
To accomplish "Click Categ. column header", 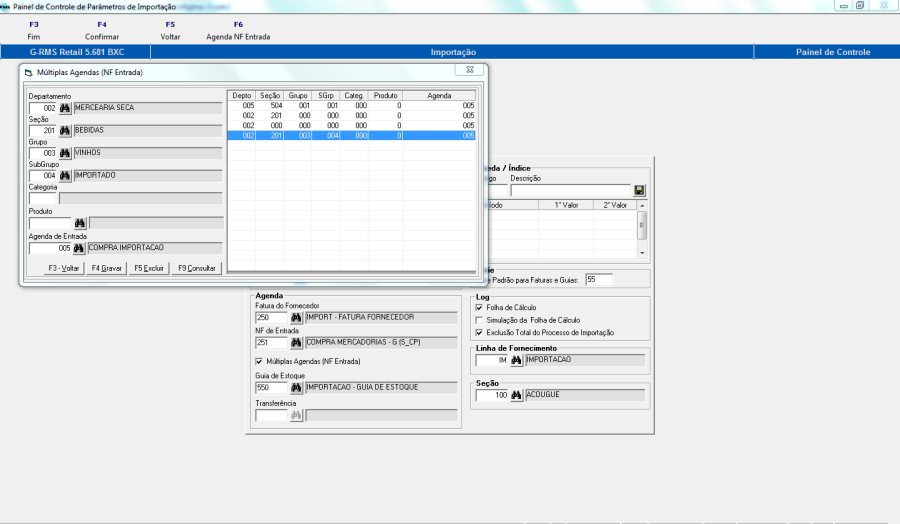I will click(x=354, y=96).
